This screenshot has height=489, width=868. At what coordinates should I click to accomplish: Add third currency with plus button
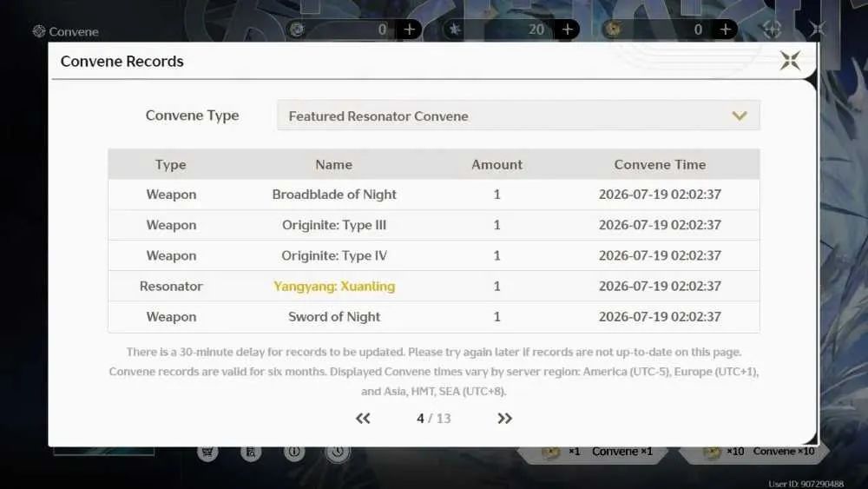pos(725,30)
